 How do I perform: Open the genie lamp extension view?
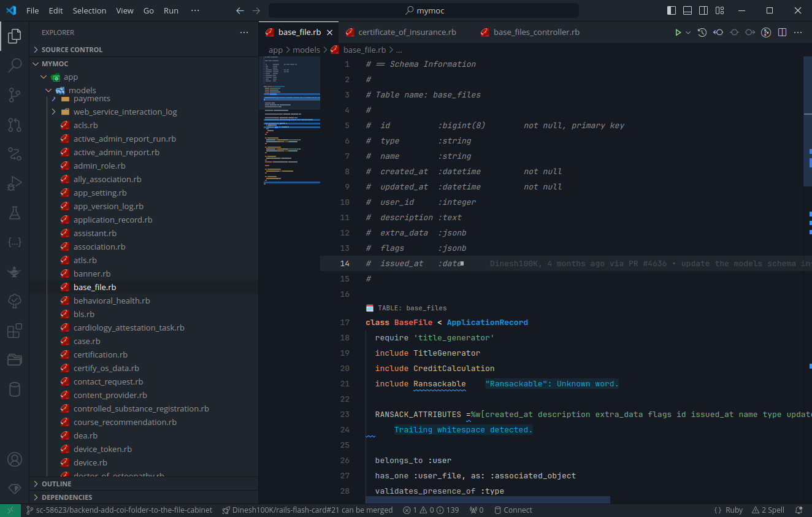pyautogui.click(x=15, y=272)
